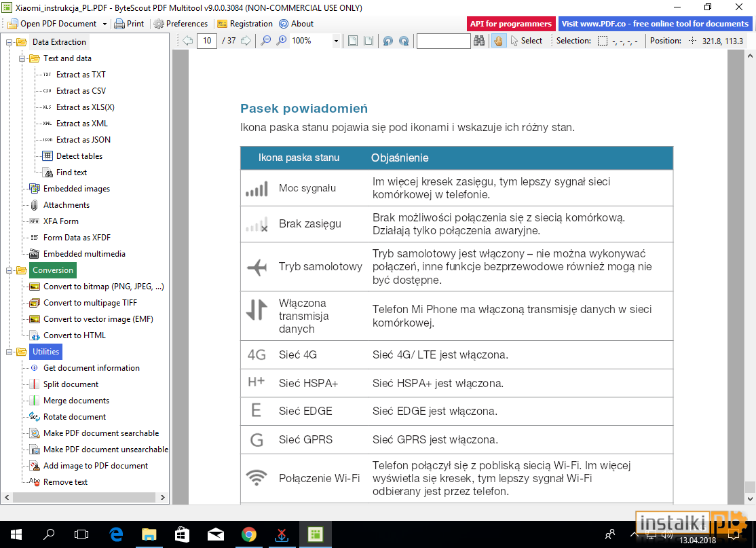Open Make PDF document searchable
756x548 pixels.
click(x=100, y=433)
